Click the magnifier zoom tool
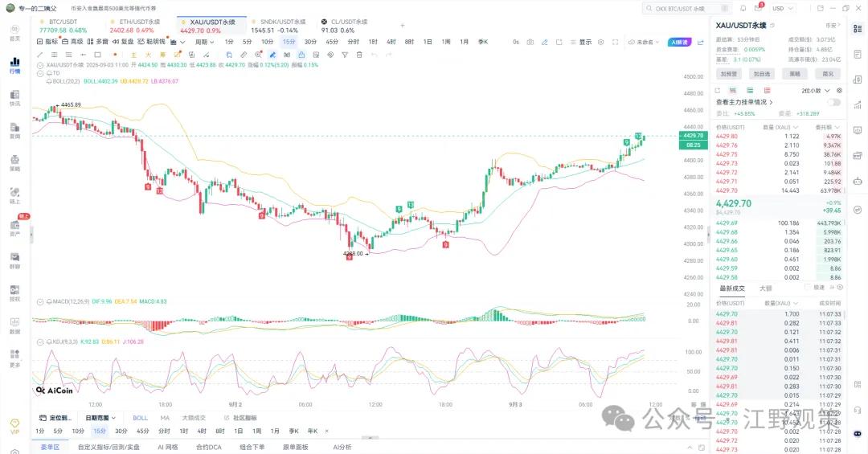 click(x=258, y=55)
